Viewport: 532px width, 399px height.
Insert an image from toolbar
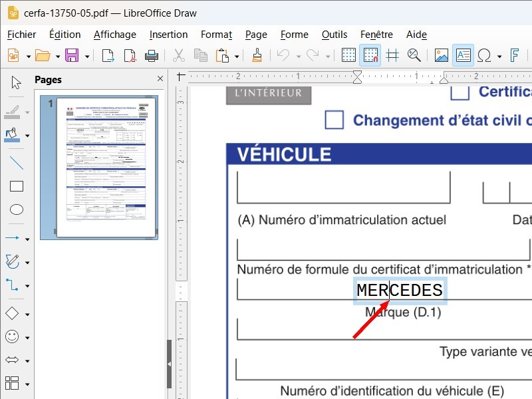pos(441,56)
